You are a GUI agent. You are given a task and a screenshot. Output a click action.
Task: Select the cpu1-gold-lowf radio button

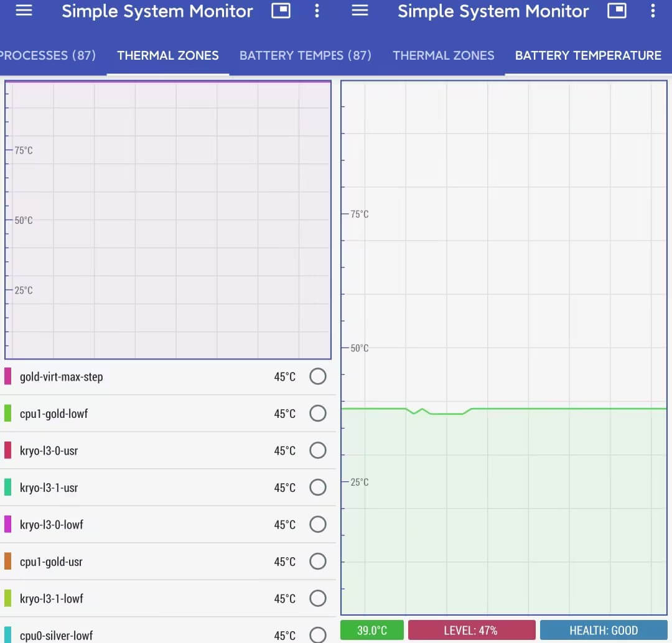[x=318, y=414]
